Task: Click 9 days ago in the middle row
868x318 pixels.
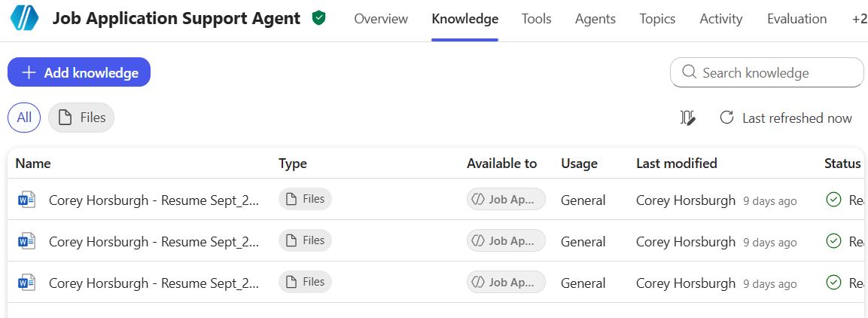Action: (x=770, y=242)
